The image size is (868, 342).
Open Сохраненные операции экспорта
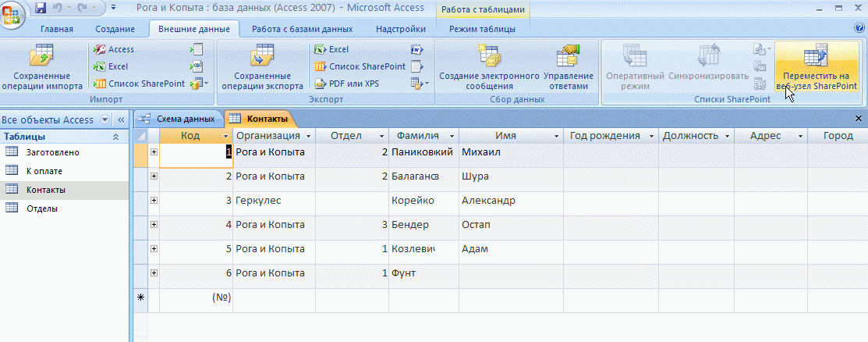(263, 66)
